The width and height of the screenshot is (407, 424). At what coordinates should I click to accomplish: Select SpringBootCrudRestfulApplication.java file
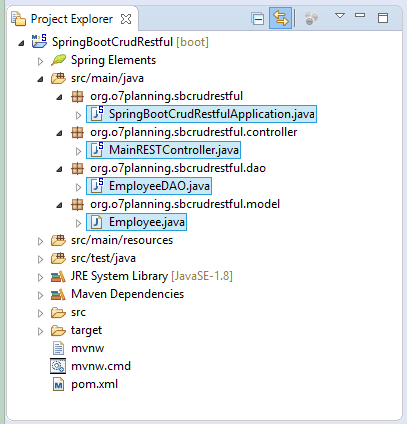pos(202,114)
